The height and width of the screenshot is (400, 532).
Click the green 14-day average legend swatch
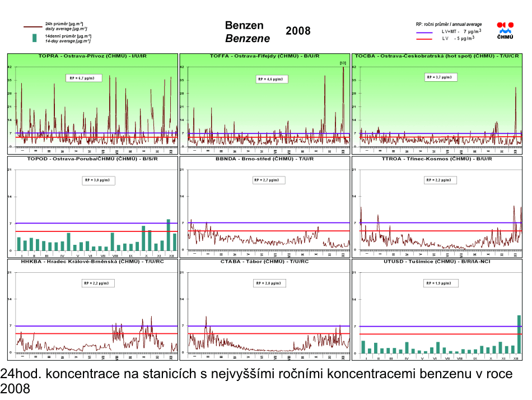[35, 38]
